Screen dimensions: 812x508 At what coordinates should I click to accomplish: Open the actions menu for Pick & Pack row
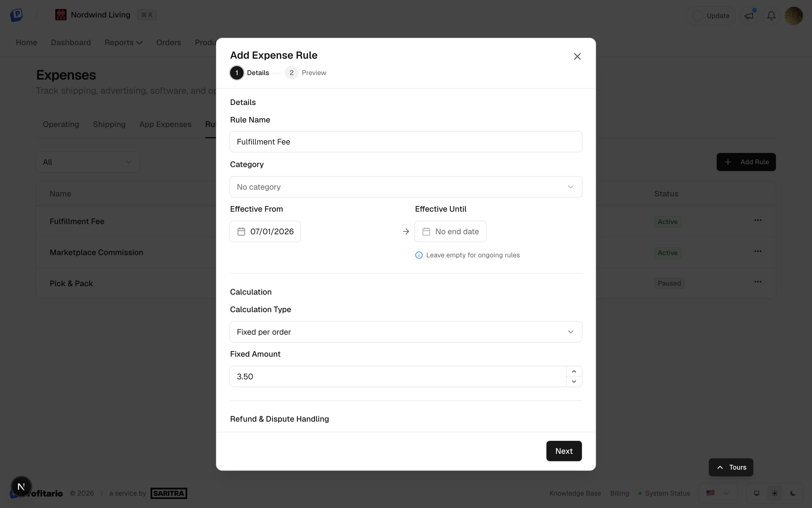click(758, 282)
